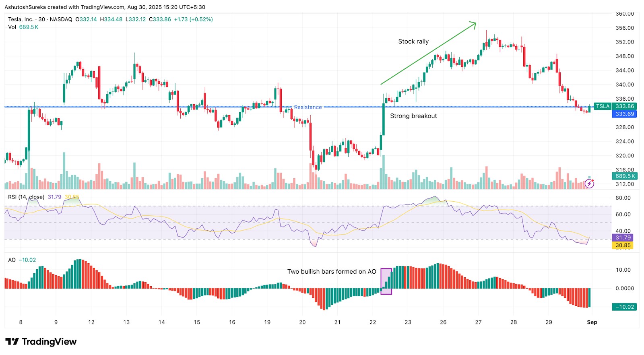Click the date label 26 on the time axis
The width and height of the screenshot is (644, 355).
443,322
